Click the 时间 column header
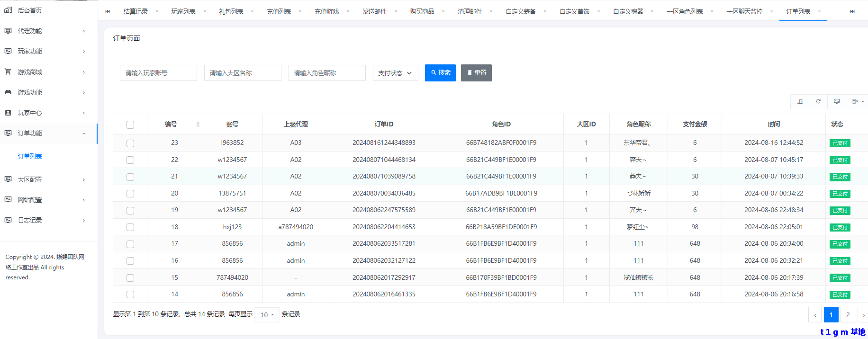Screen dimensions: 868x339 point(774,124)
